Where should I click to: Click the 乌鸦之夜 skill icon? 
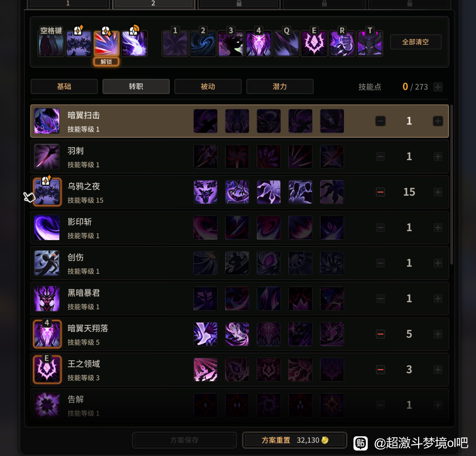point(47,192)
